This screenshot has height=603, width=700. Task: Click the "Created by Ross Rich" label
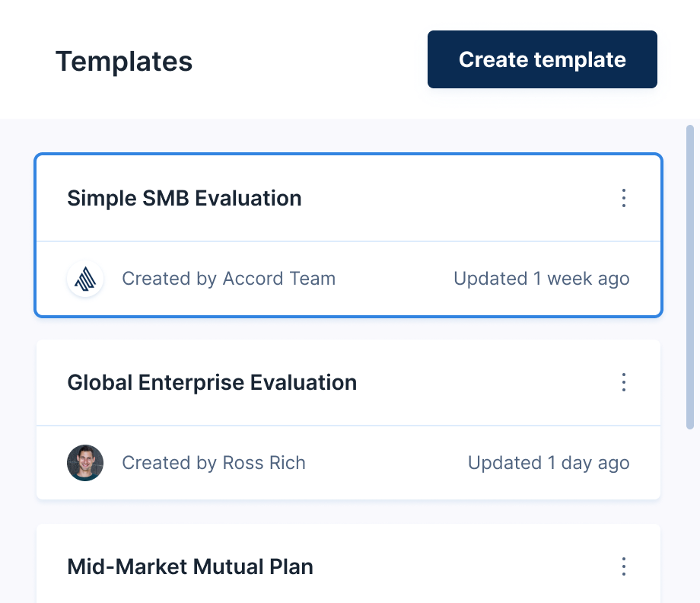(x=213, y=463)
